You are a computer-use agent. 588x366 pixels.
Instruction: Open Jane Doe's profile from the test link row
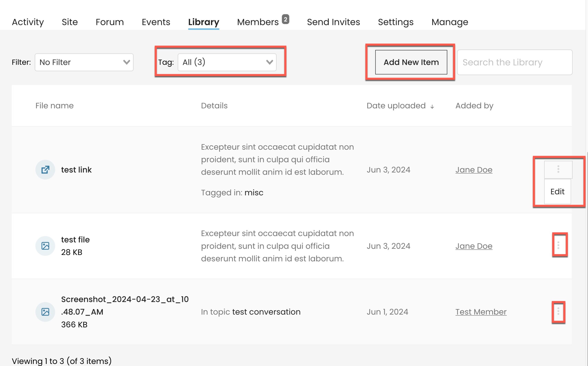pos(474,170)
